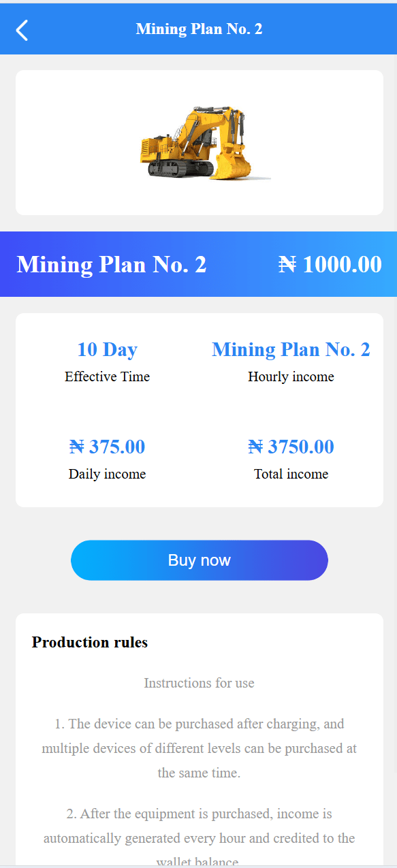Click the Total income label

point(291,474)
